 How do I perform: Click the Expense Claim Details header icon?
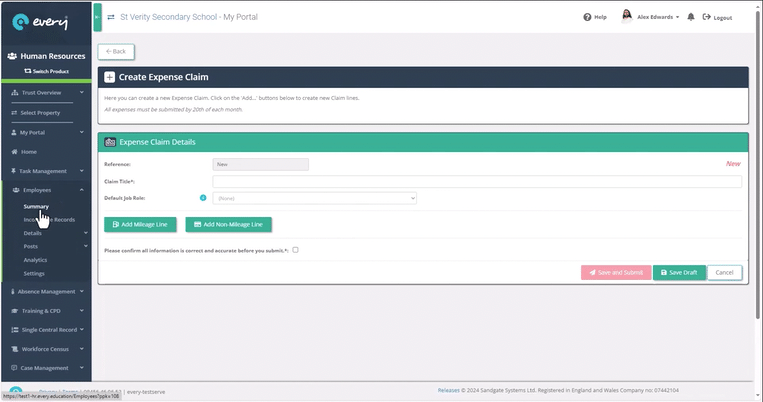pyautogui.click(x=110, y=142)
